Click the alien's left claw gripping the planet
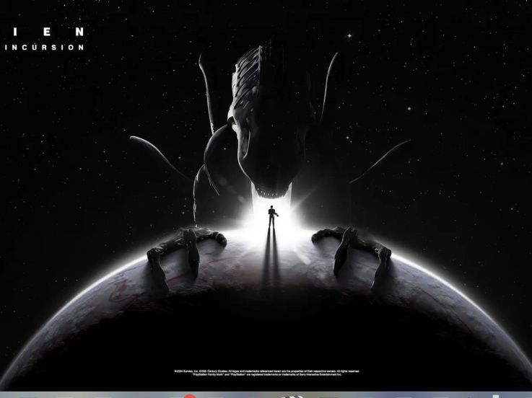 [186, 249]
